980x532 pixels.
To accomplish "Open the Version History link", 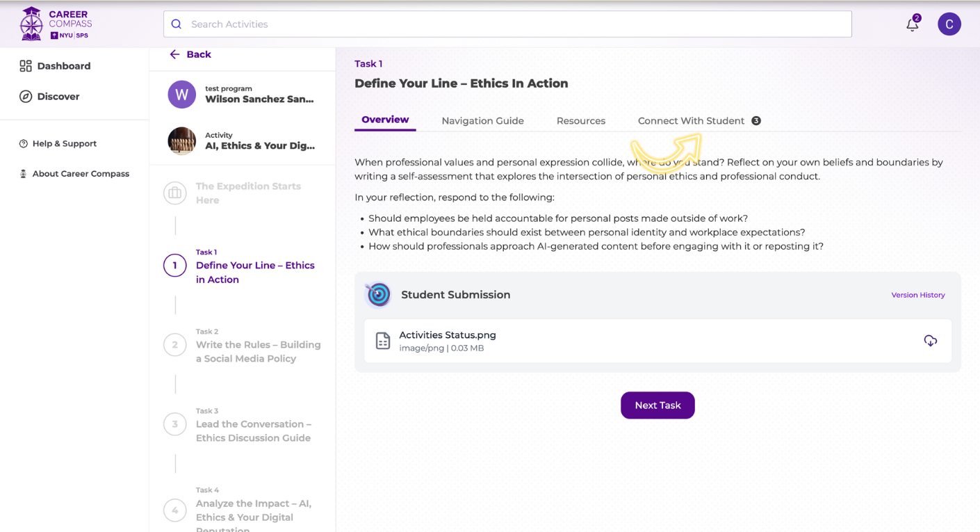I will (x=917, y=295).
